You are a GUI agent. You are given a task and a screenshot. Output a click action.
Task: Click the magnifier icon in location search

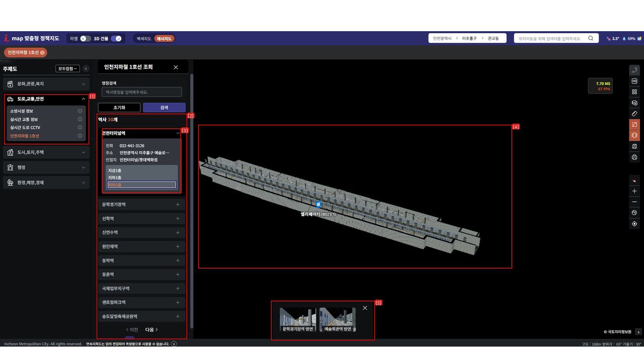point(591,38)
